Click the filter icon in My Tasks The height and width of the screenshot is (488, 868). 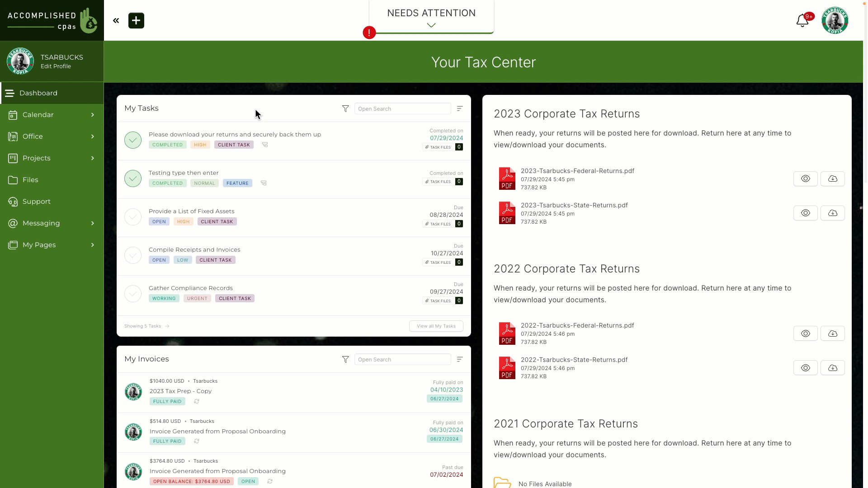[x=346, y=108]
